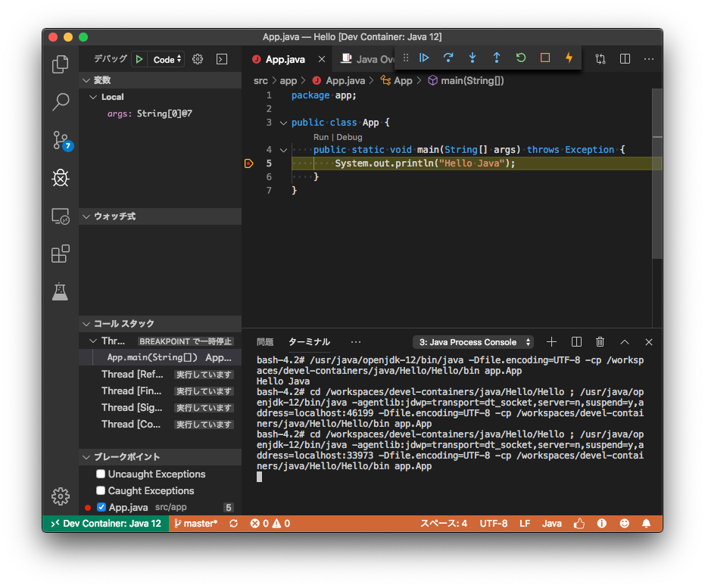Open errors and warnings count in status bar
Screen dimensions: 705x588
(x=270, y=524)
